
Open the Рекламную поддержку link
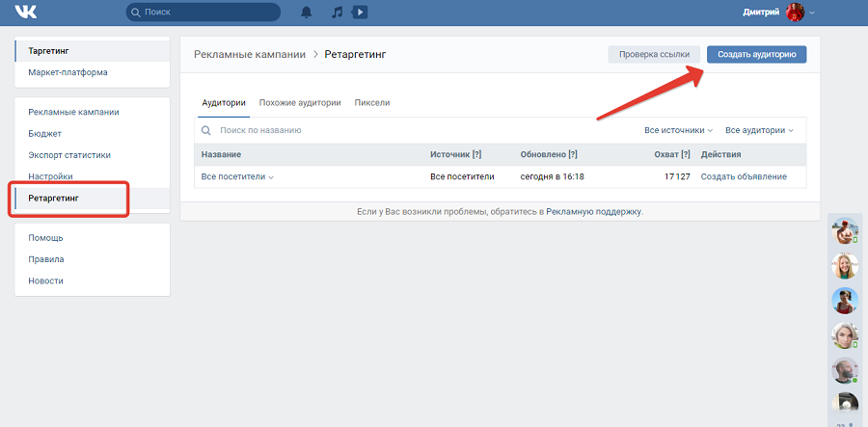click(x=594, y=211)
